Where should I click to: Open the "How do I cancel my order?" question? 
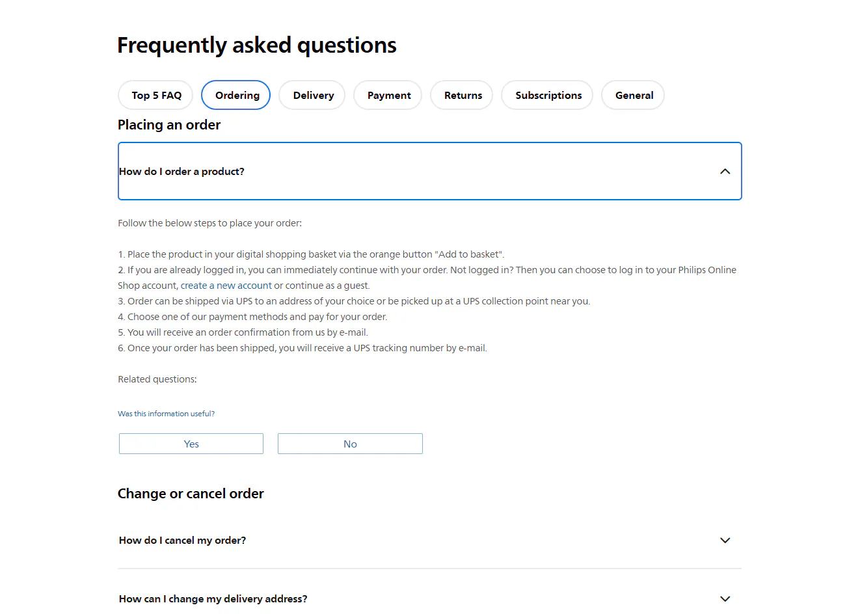click(x=182, y=541)
